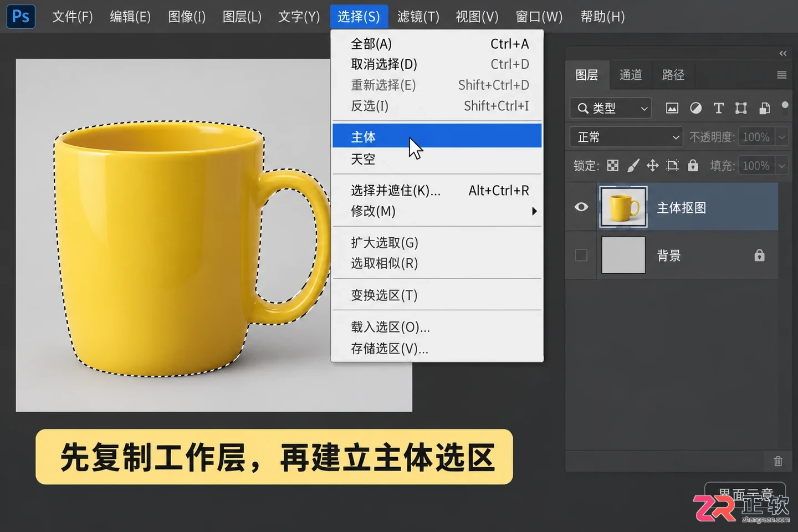Click the delete layer trash icon
Image resolution: width=798 pixels, height=532 pixels.
click(x=778, y=461)
